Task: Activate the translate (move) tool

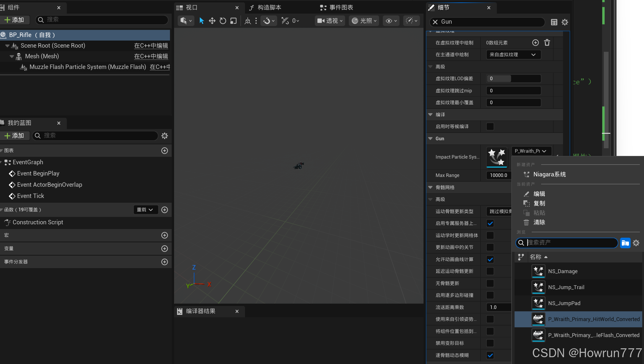Action: click(x=212, y=21)
